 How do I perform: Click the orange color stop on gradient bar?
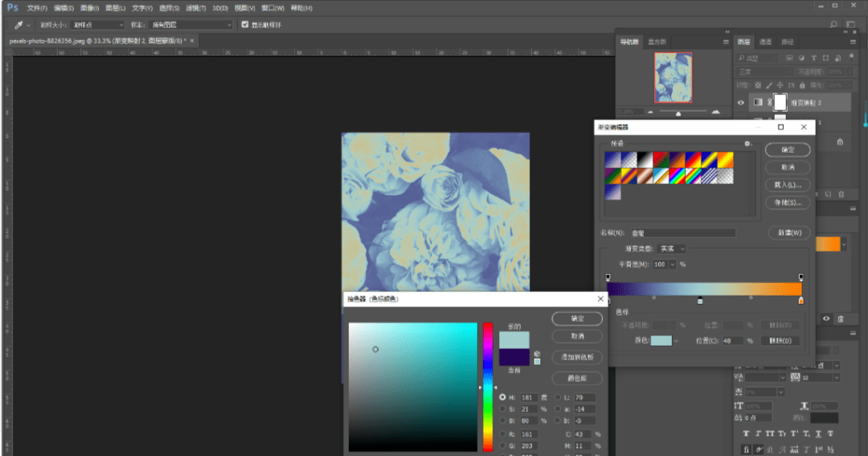tap(801, 300)
